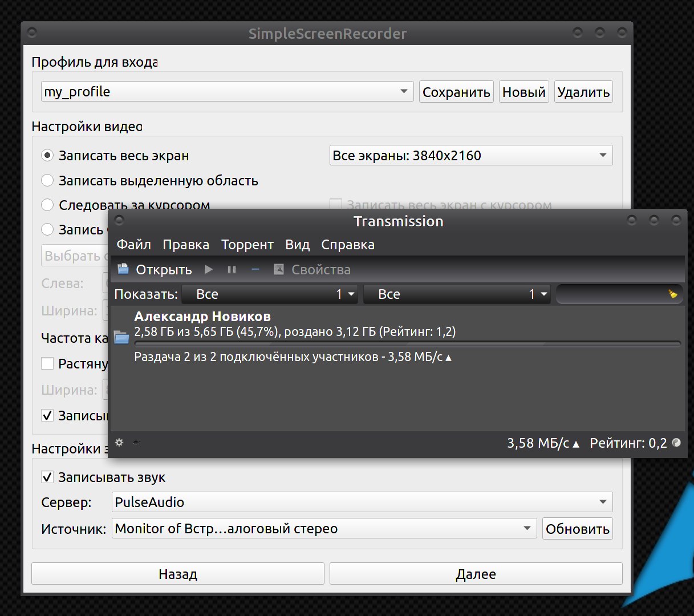Select the Александр Новиков torrent row
694x616 pixels.
397,337
